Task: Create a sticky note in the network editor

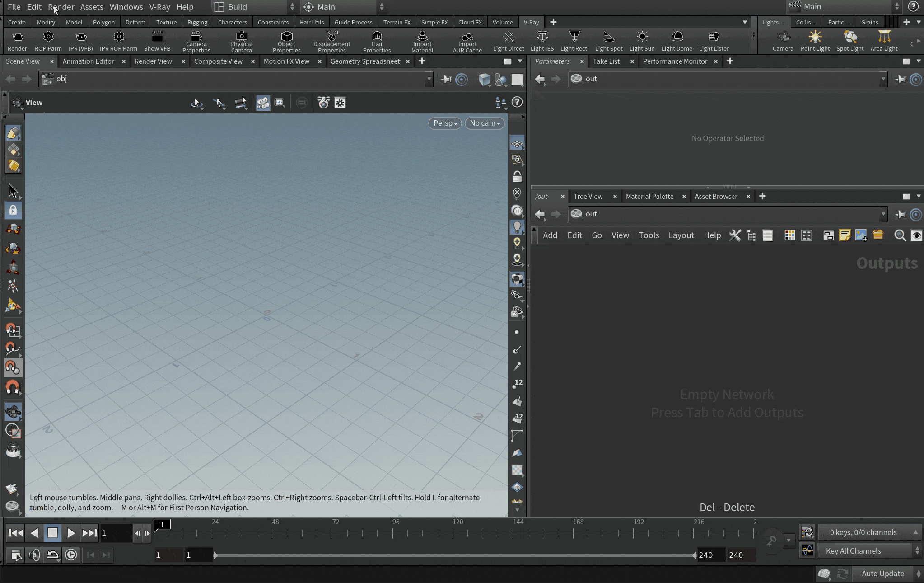Action: tap(844, 235)
